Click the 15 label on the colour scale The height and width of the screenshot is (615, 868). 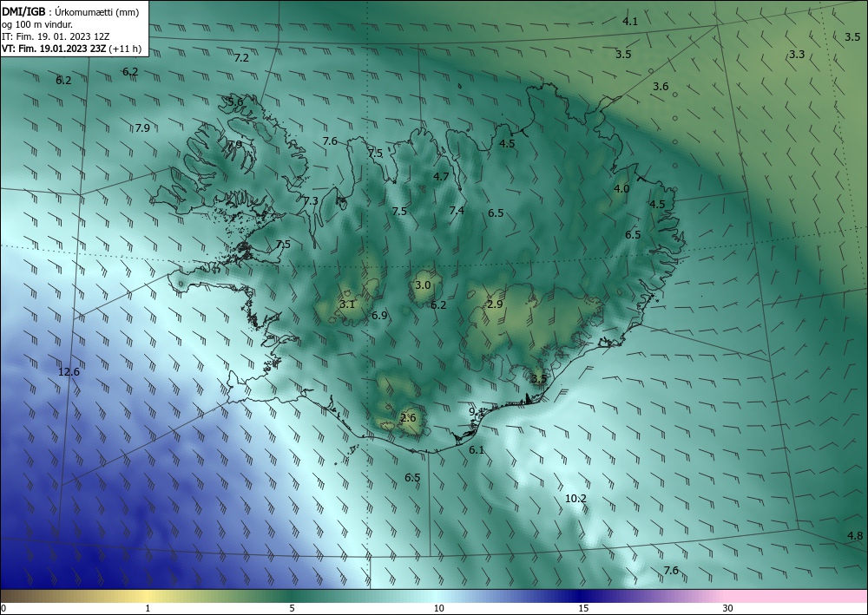[x=583, y=608]
